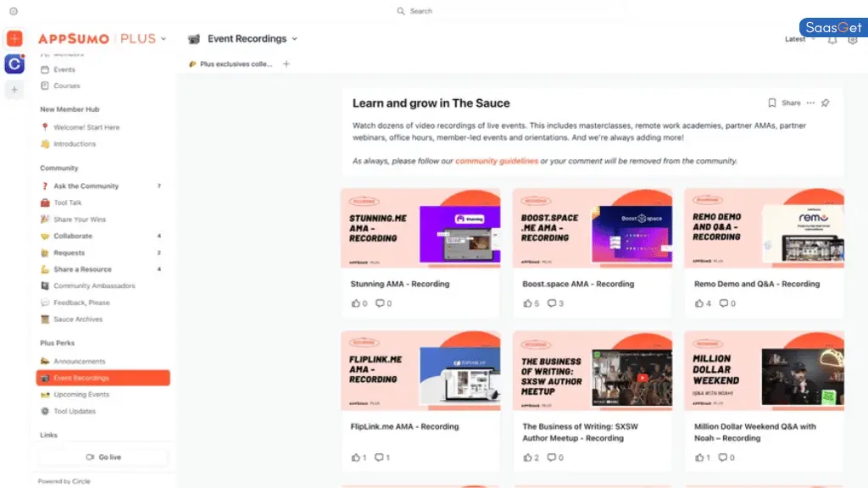Open comments on Business of Writing recording

552,457
